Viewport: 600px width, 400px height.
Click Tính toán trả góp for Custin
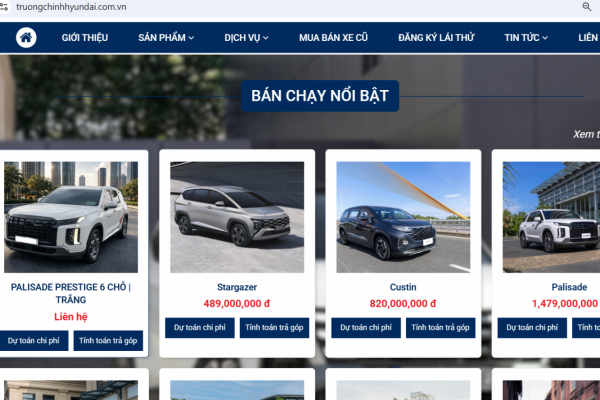point(441,327)
